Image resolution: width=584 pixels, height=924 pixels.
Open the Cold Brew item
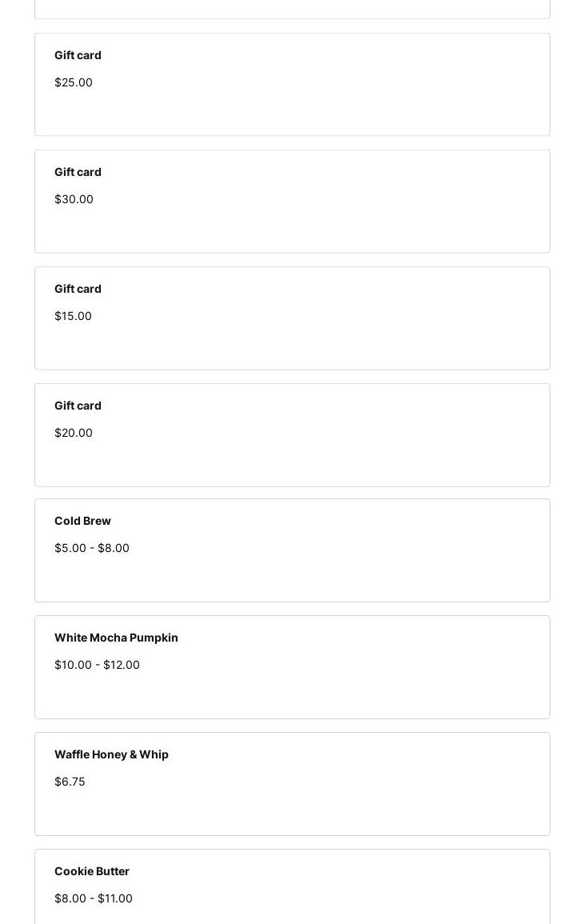click(82, 521)
